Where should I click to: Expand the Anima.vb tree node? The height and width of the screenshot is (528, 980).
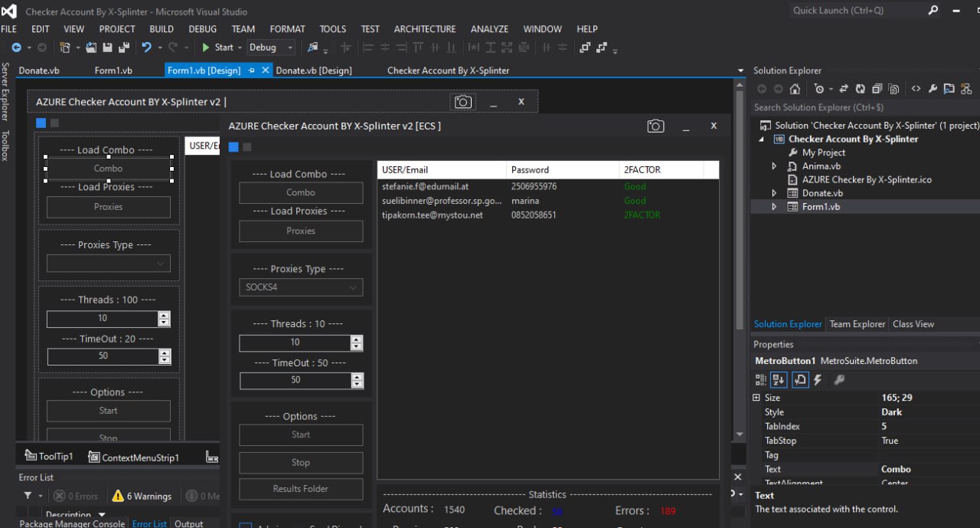pyautogui.click(x=774, y=166)
